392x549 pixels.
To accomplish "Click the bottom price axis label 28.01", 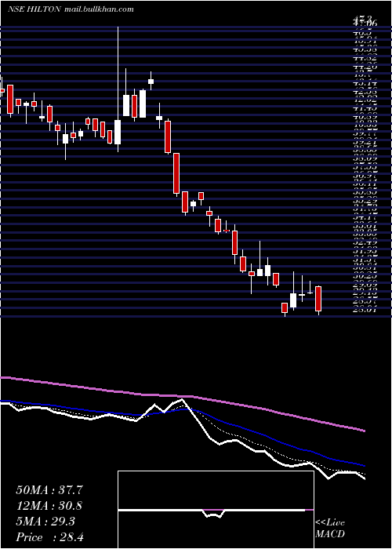I will pyautogui.click(x=365, y=309).
